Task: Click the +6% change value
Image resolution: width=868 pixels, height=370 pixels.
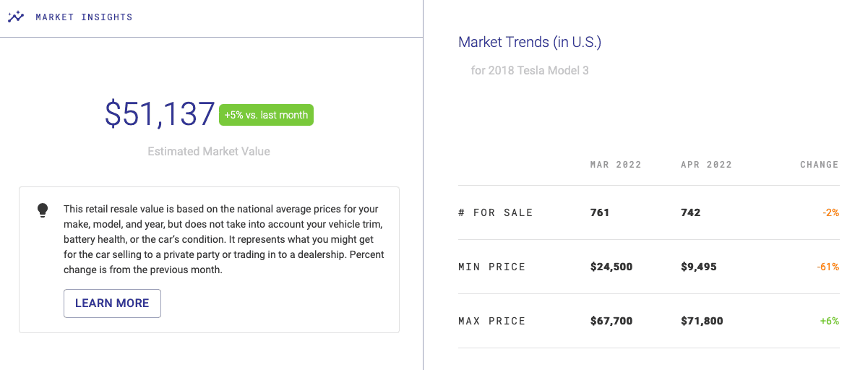Action: (x=830, y=321)
